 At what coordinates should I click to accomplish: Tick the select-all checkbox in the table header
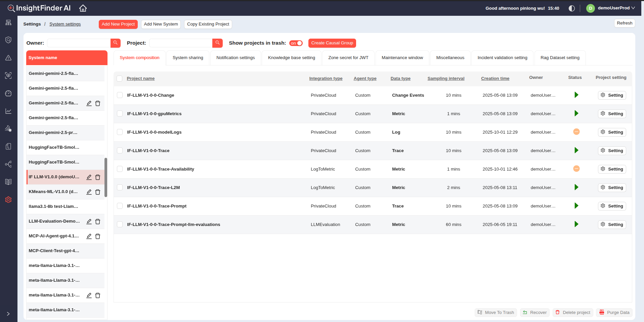(x=120, y=79)
